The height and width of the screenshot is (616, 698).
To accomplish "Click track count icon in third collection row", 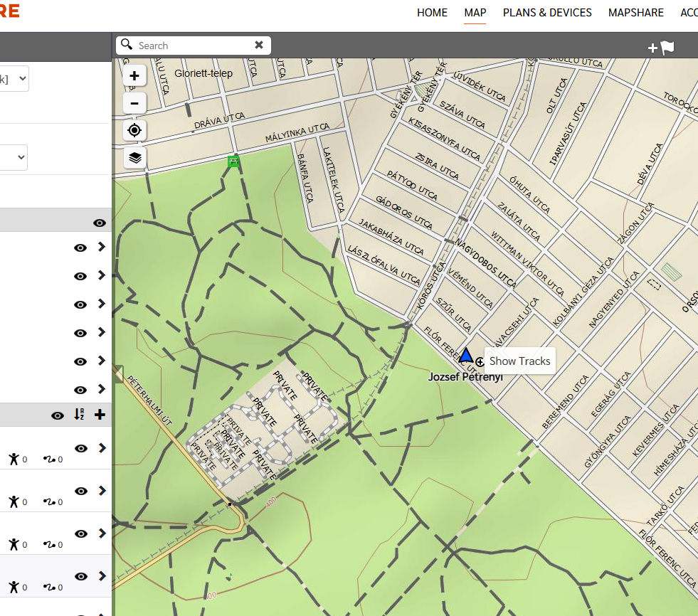I will (x=49, y=544).
